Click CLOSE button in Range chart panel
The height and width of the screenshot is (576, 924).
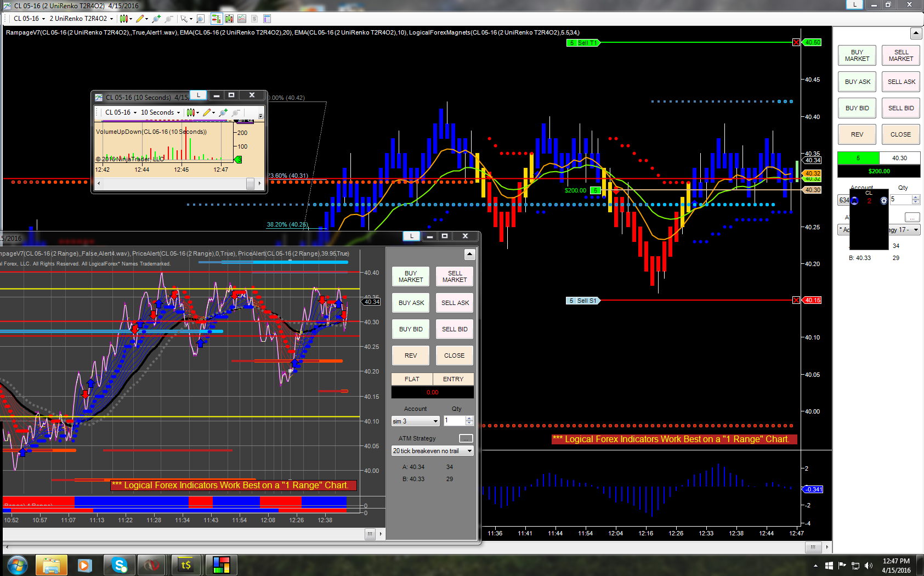tap(455, 355)
